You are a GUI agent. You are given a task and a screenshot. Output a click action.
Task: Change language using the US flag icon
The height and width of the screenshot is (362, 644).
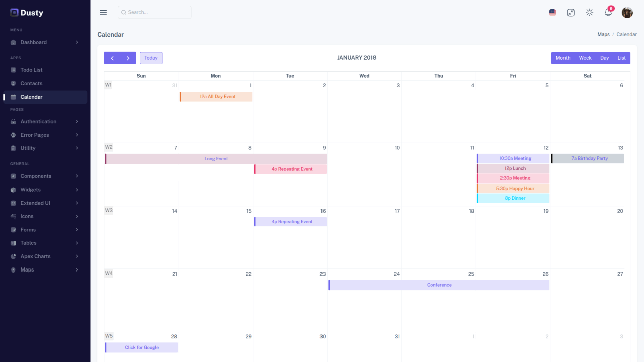[552, 12]
